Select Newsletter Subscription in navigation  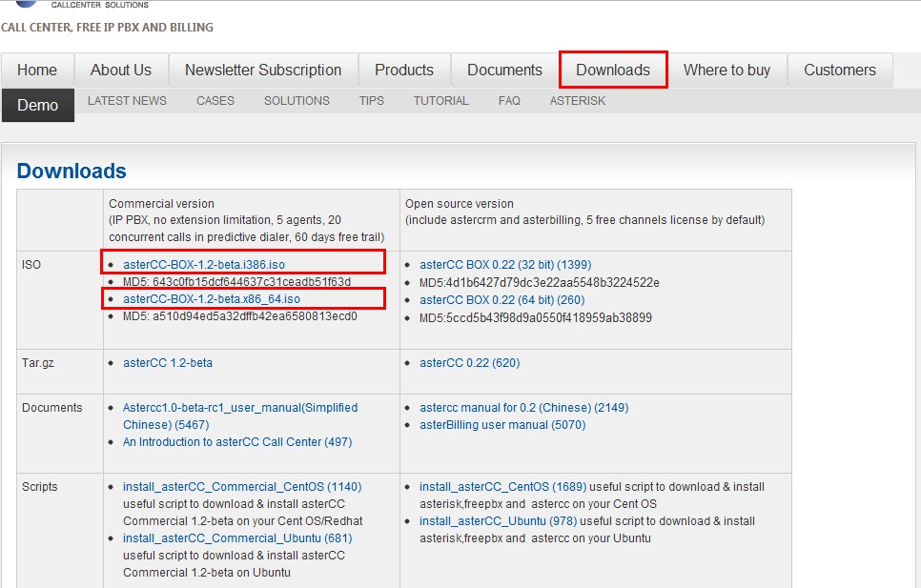coord(263,71)
